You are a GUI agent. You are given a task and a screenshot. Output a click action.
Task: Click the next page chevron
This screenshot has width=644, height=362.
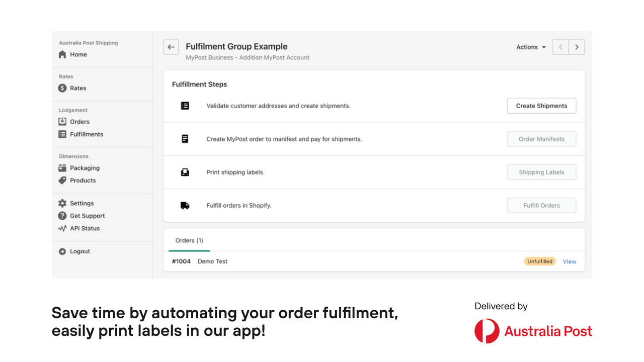(x=577, y=47)
